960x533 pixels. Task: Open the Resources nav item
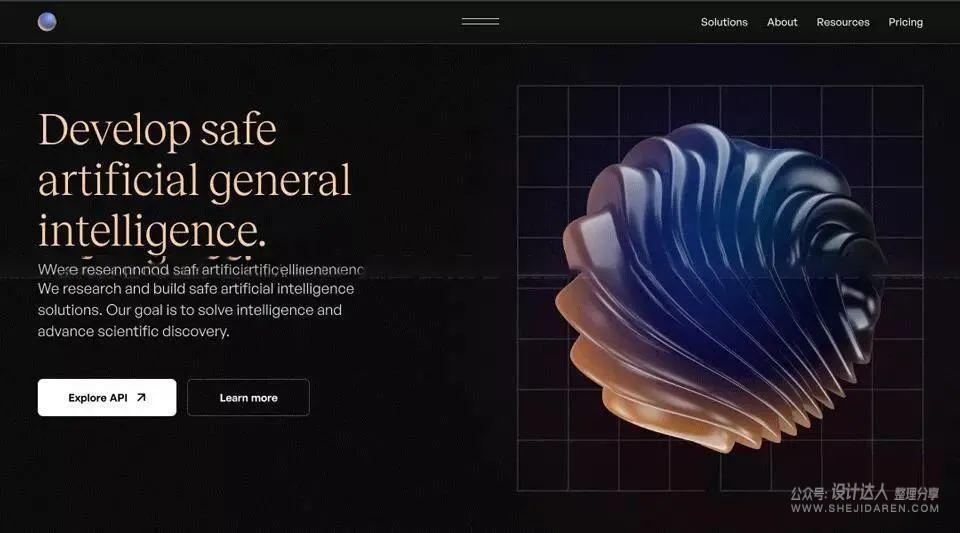point(842,22)
